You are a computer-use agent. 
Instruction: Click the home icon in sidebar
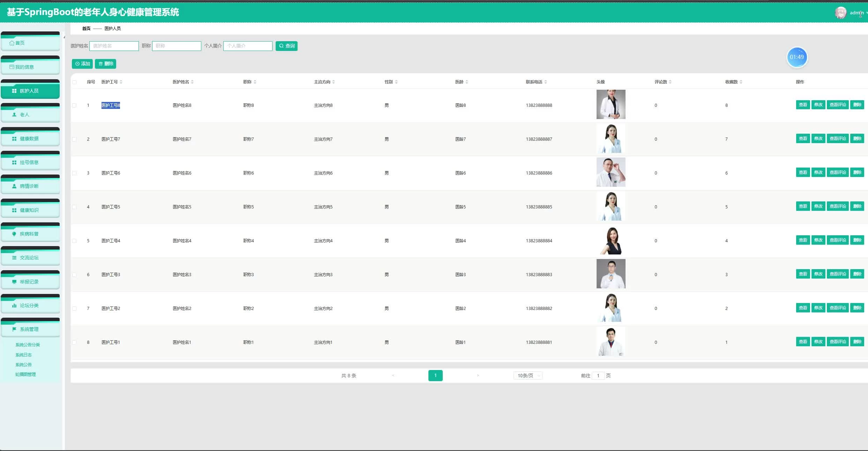12,43
